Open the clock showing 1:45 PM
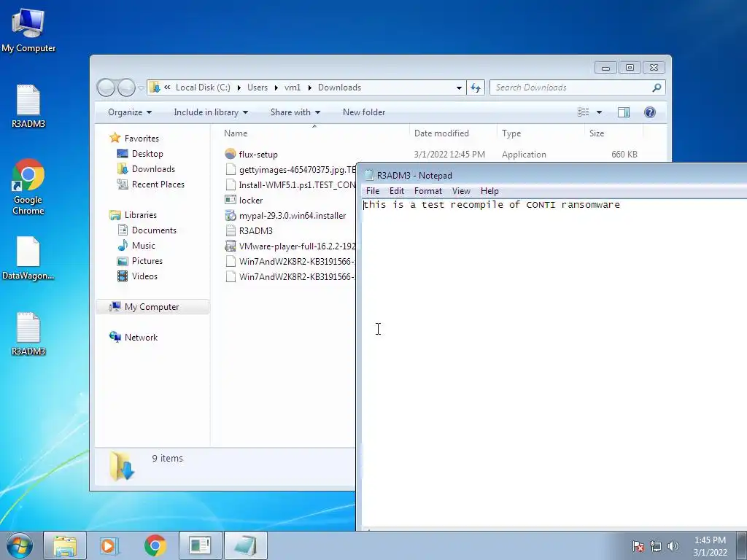This screenshot has width=747, height=560. tap(710, 546)
